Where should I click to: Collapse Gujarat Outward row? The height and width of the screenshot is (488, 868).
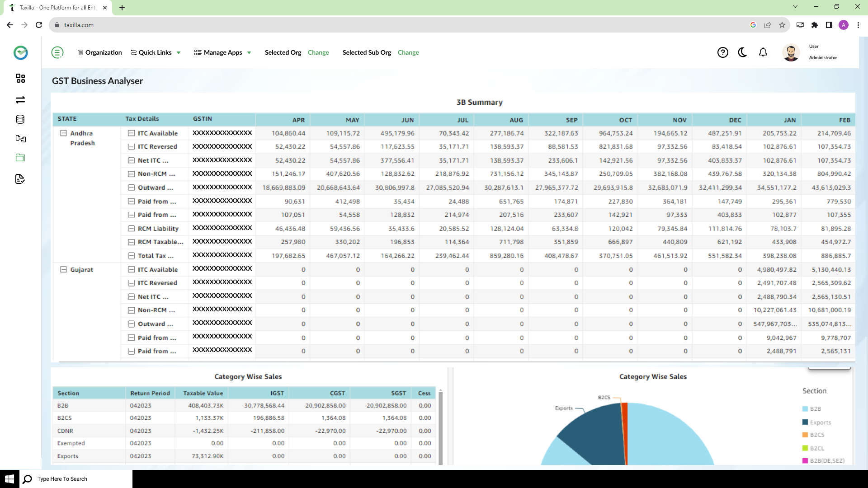click(x=131, y=324)
